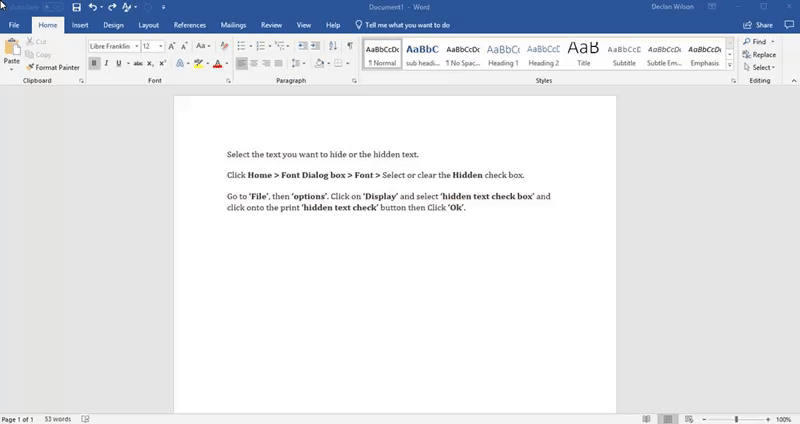
Task: Open the font size dropdown
Action: click(152, 46)
